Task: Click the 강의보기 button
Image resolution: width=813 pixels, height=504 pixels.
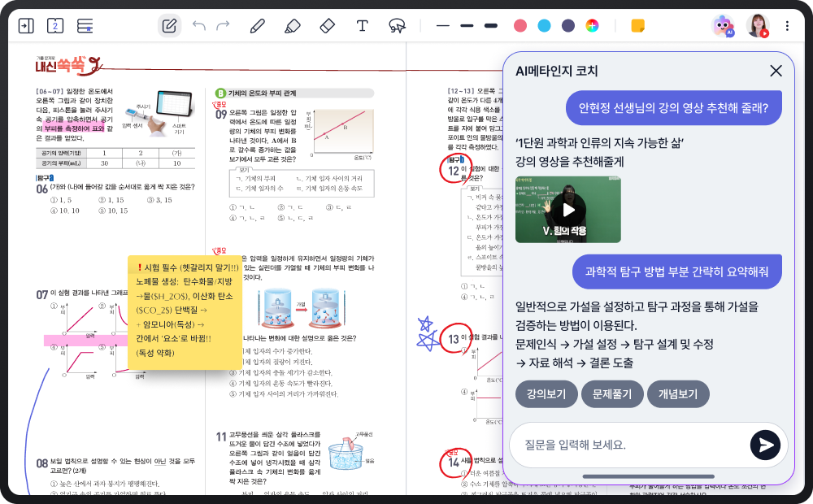Action: pos(546,394)
